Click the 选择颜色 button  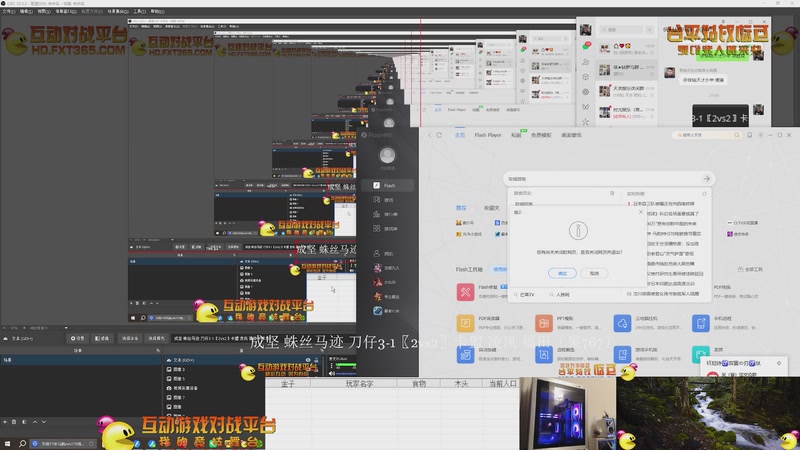point(156,338)
